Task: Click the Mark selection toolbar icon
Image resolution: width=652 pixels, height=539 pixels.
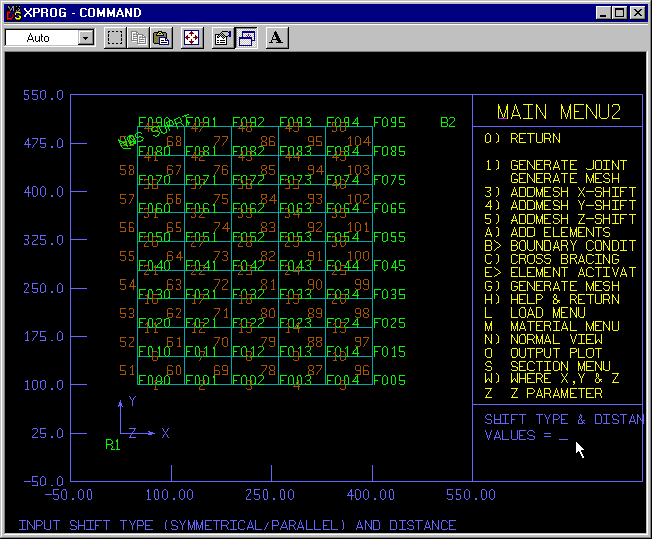Action: pyautogui.click(x=115, y=38)
